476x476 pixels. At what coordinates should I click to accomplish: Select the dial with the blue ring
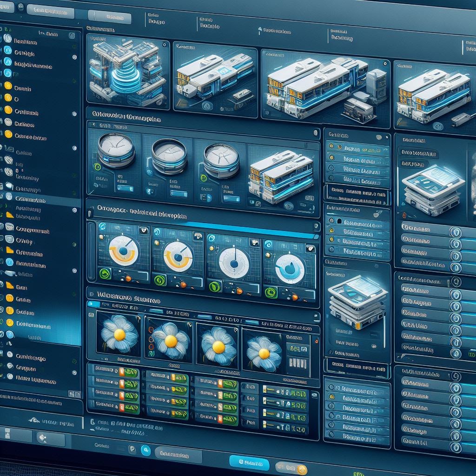[x=290, y=269]
